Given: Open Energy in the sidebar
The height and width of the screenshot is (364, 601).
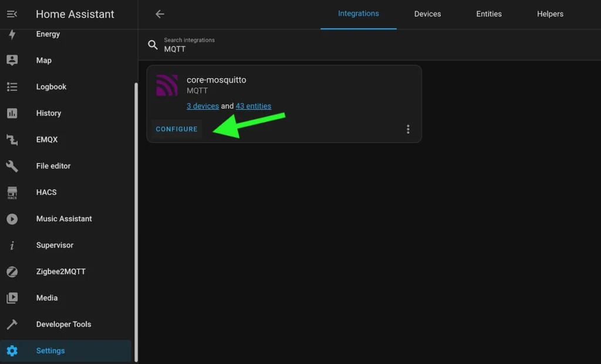Looking at the screenshot, I should pyautogui.click(x=66, y=35).
